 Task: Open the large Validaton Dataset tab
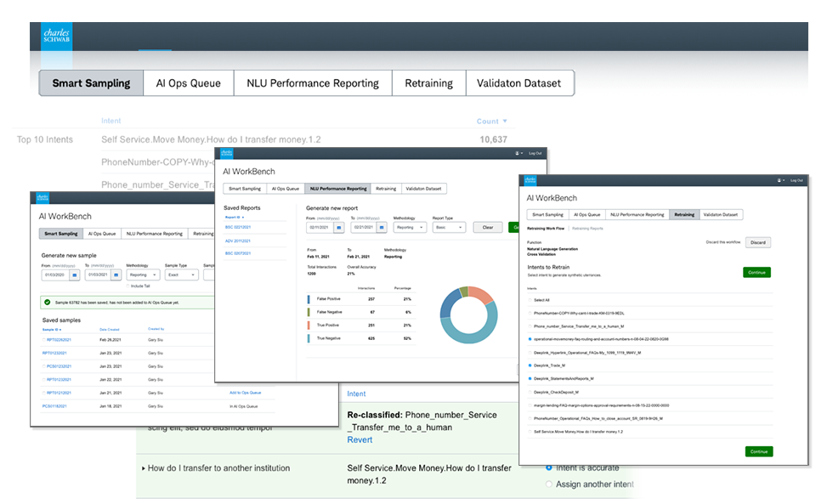click(x=519, y=83)
